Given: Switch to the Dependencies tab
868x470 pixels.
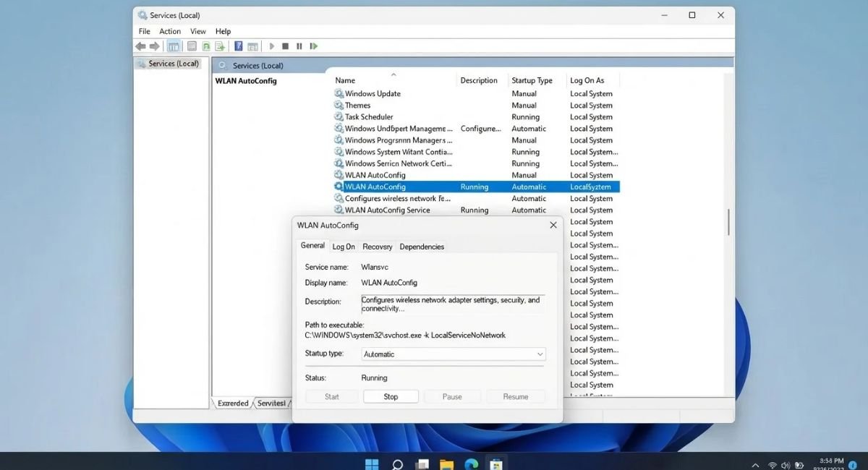Looking at the screenshot, I should point(422,247).
